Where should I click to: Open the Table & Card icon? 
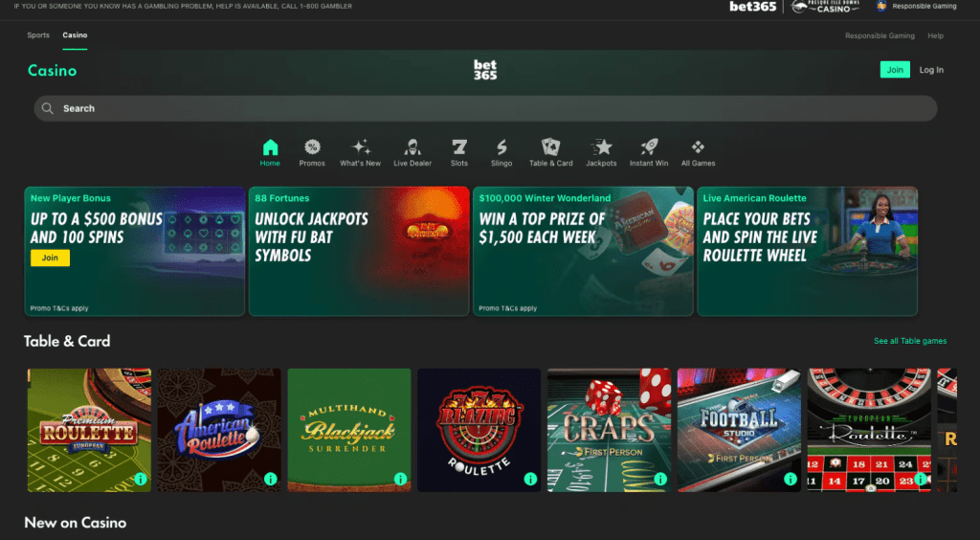(550, 147)
